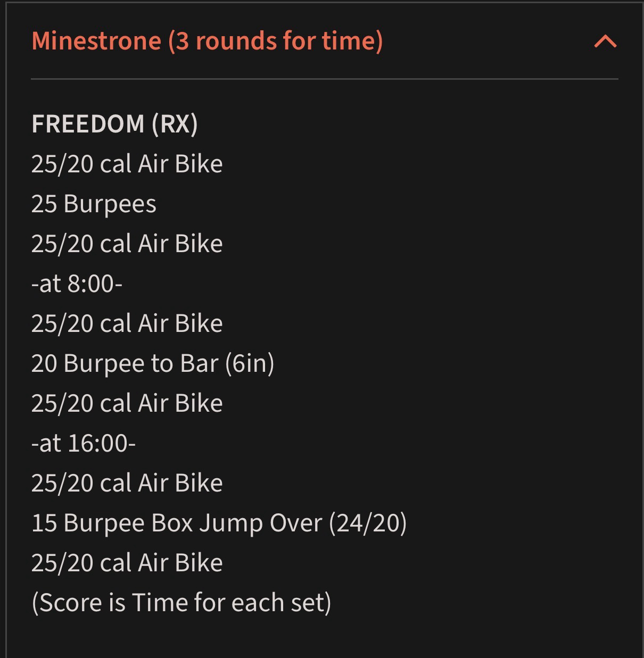Click the "(Score is Time for each set)" note

click(x=181, y=603)
